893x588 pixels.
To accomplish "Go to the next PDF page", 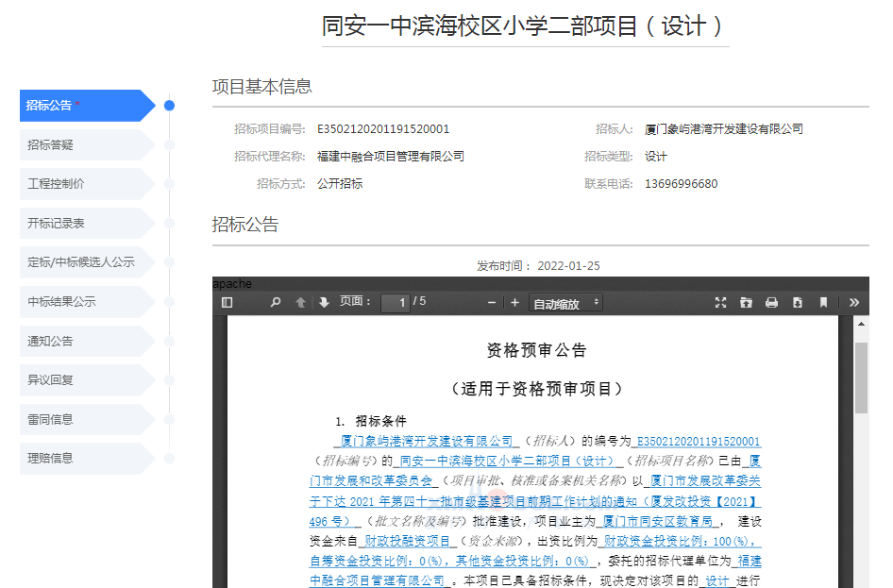I will click(x=324, y=302).
